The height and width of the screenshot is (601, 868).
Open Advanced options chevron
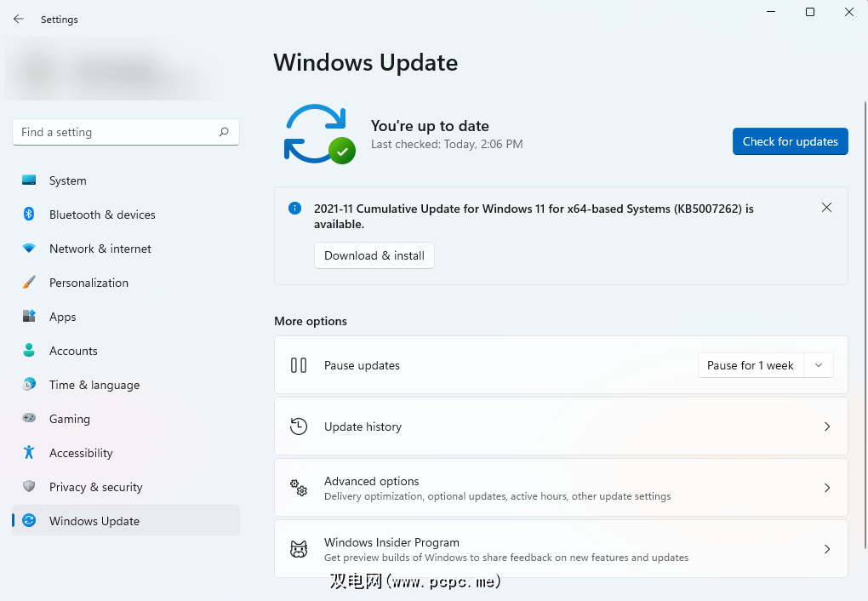point(827,488)
